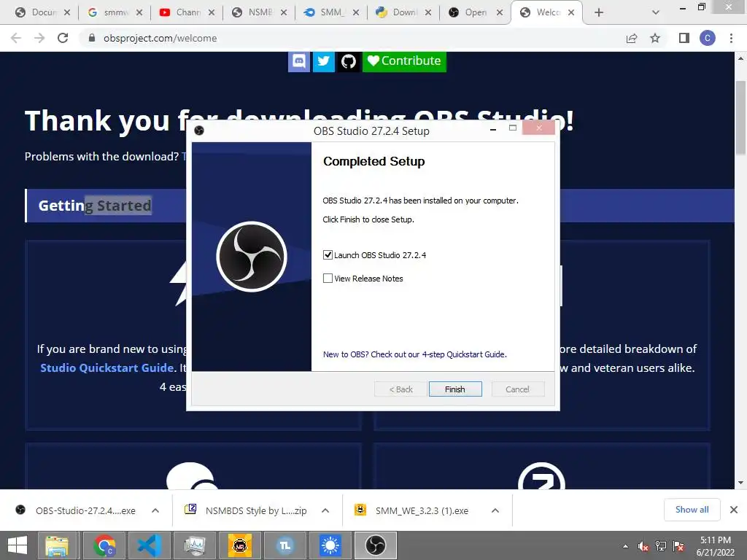This screenshot has width=747, height=560.
Task: Close the YouTube Chann tab
Action: (x=212, y=12)
